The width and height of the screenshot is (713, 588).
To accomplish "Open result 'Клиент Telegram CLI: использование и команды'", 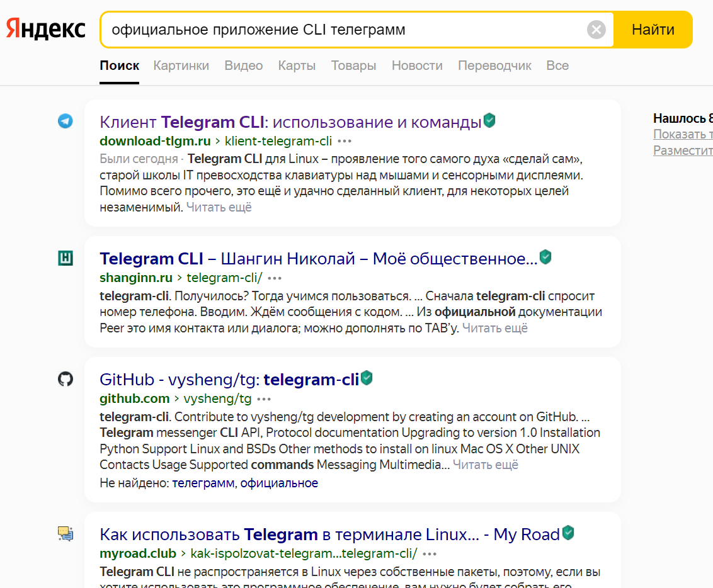I will pyautogui.click(x=290, y=122).
